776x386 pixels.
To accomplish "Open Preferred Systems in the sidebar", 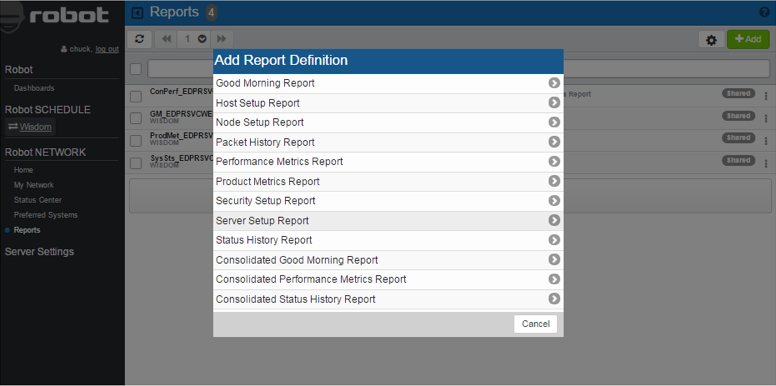I will 46,215.
